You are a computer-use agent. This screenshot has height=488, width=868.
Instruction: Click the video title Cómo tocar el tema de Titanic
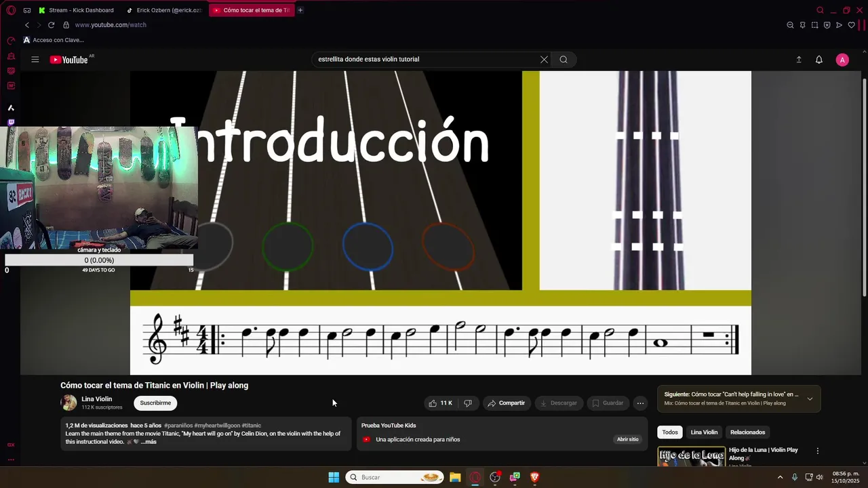point(155,385)
